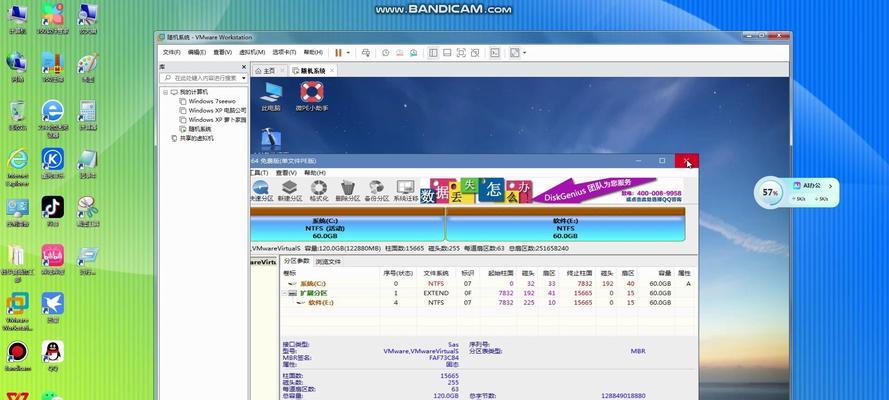Open DiskGenius 查看(V) menu
Image resolution: width=889 pixels, height=400 pixels.
286,173
